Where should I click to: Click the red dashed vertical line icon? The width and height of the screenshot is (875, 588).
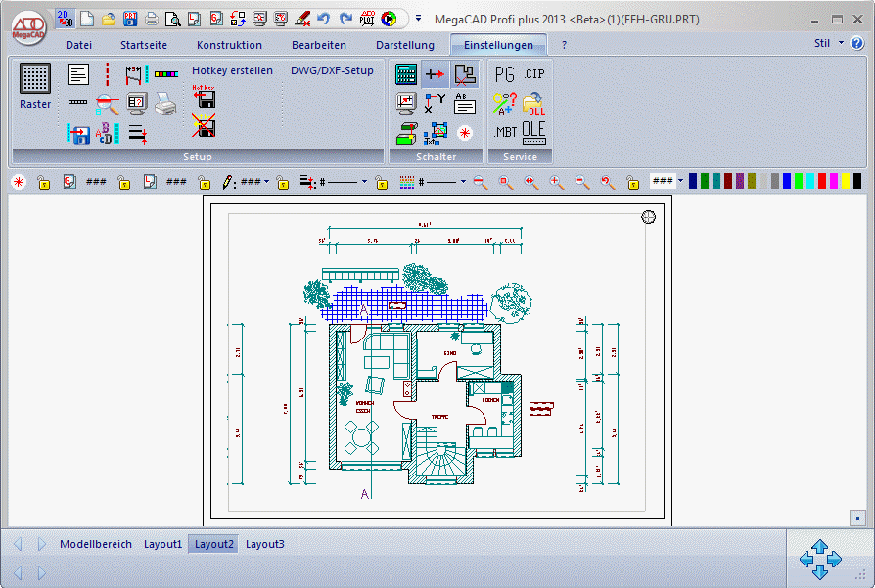click(x=107, y=74)
